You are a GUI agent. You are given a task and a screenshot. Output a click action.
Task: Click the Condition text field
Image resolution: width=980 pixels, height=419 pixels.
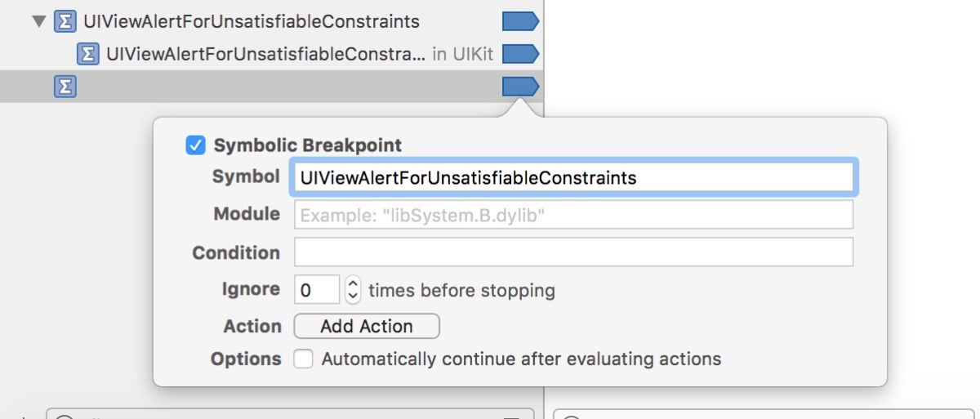click(573, 252)
